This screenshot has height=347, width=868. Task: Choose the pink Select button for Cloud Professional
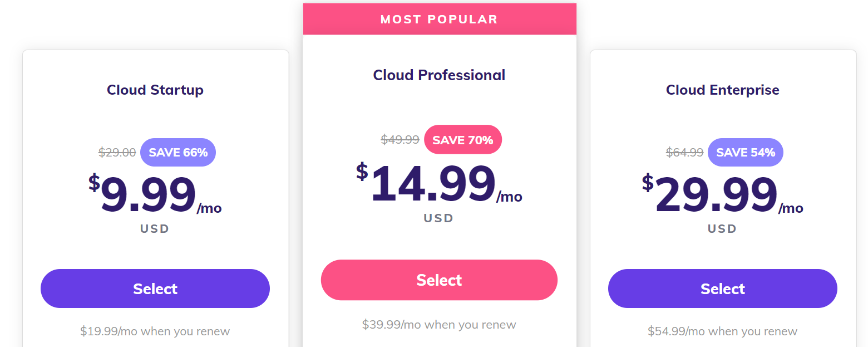[439, 280]
